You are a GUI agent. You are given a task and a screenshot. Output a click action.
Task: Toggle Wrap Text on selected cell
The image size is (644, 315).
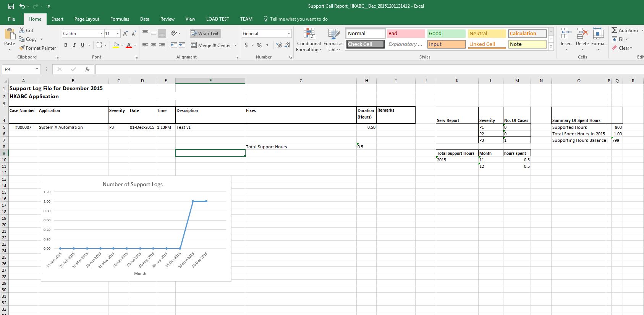[205, 34]
